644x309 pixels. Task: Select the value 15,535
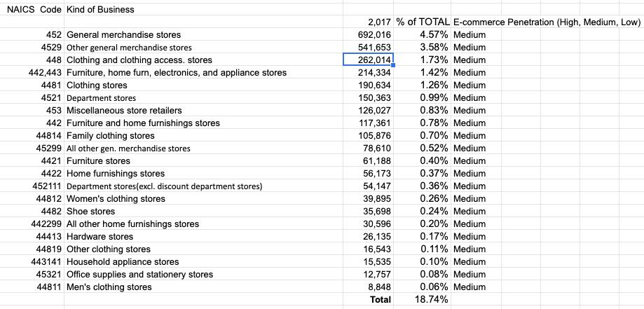click(x=368, y=262)
